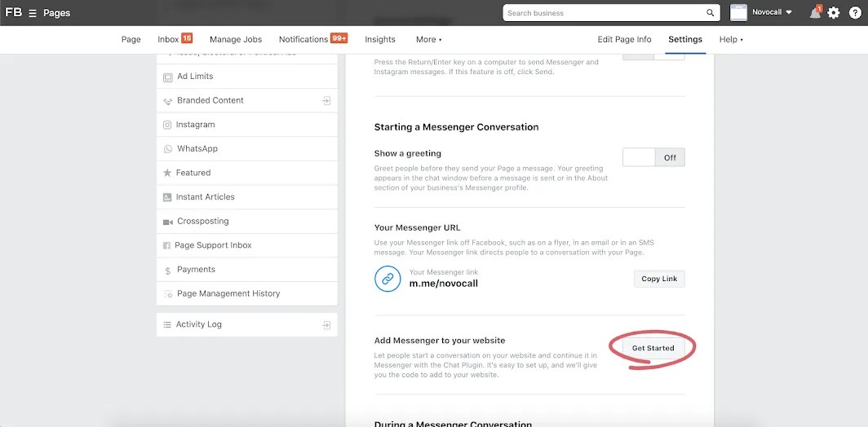Click the Ad Limits icon
Image resolution: width=868 pixels, height=427 pixels.
[x=168, y=77]
